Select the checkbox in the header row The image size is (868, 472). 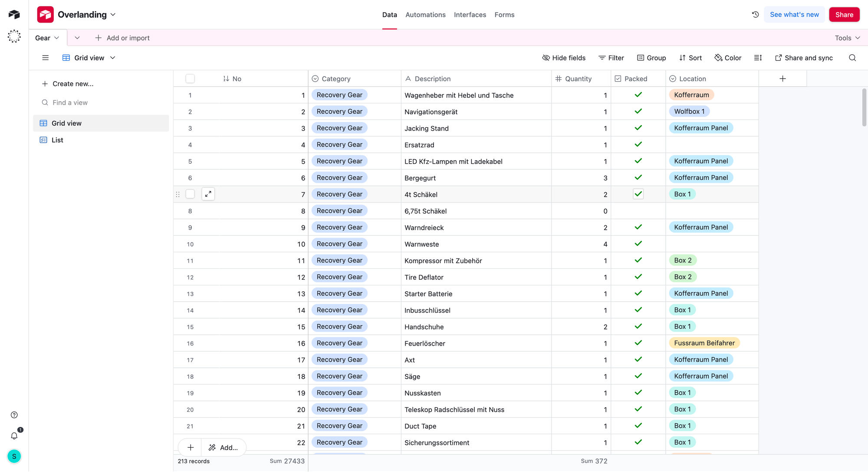(190, 78)
